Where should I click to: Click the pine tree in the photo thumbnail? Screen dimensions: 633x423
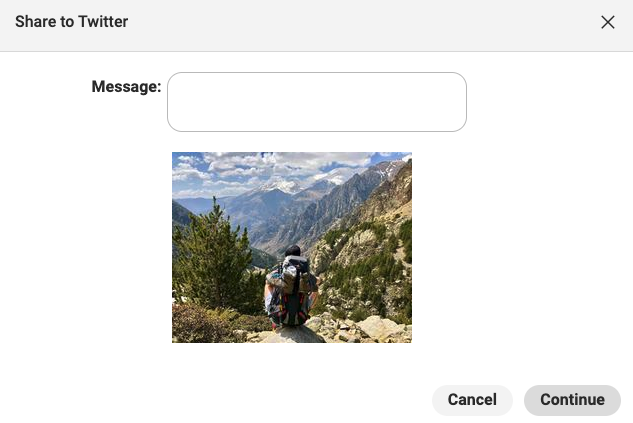(214, 258)
